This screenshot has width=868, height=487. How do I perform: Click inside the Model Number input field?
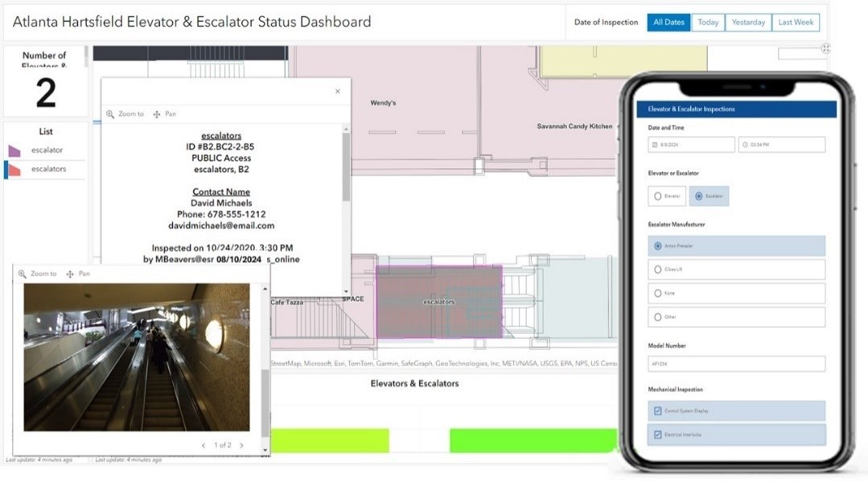pos(736,364)
